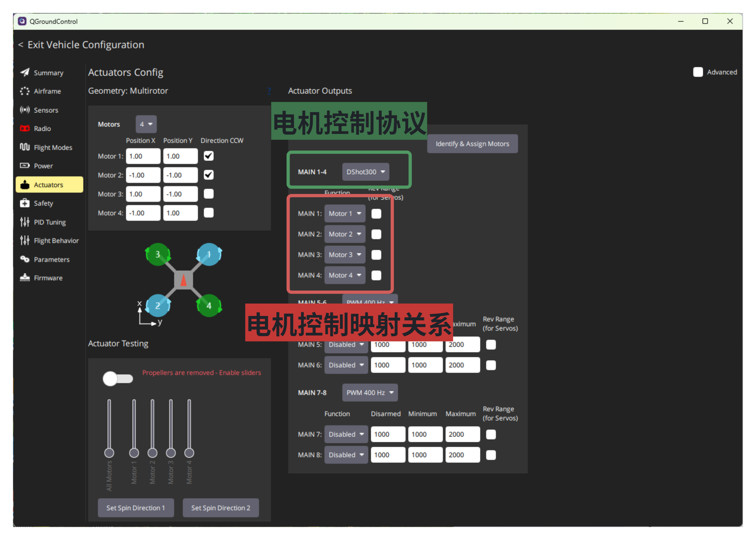The image size is (756, 540).
Task: Click Set Spin Direction 1 button
Action: (x=135, y=508)
